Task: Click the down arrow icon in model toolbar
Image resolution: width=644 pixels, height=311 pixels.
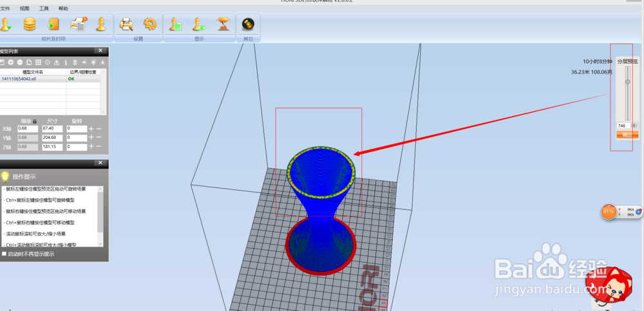Action: click(102, 62)
